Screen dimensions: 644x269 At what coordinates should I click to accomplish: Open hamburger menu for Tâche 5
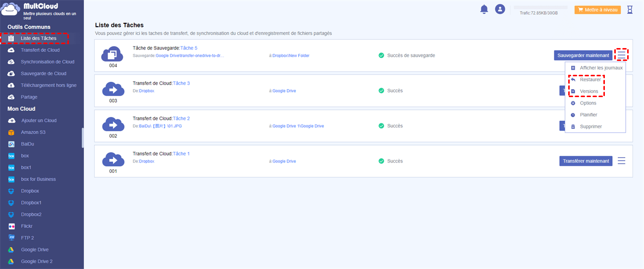click(621, 55)
